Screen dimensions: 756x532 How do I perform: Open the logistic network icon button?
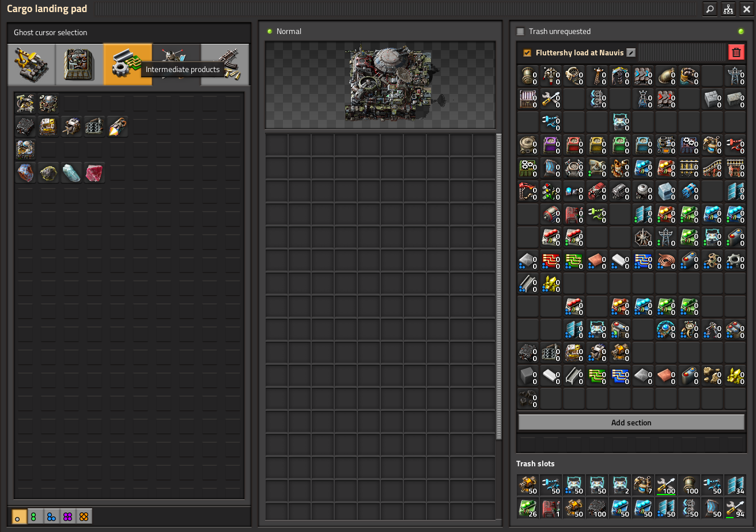point(728,9)
